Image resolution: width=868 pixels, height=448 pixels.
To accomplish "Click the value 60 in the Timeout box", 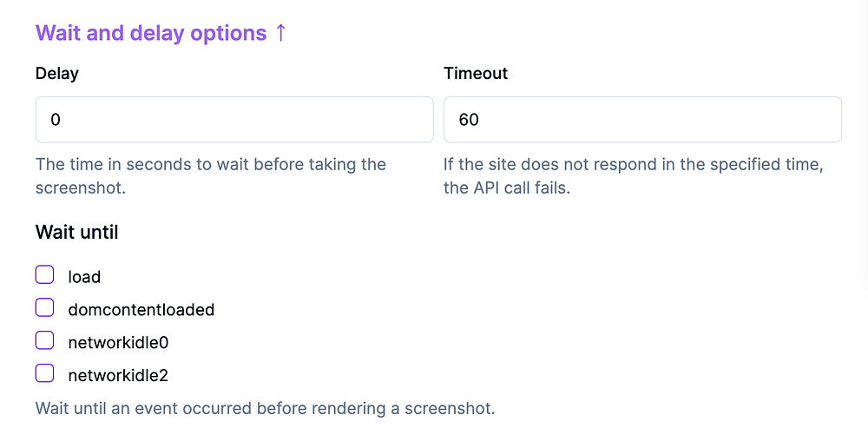I will [x=469, y=120].
